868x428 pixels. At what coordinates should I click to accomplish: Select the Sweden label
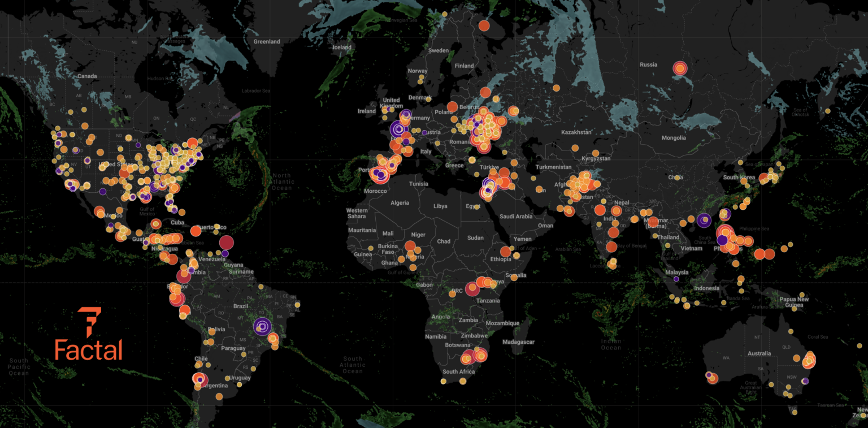point(439,50)
